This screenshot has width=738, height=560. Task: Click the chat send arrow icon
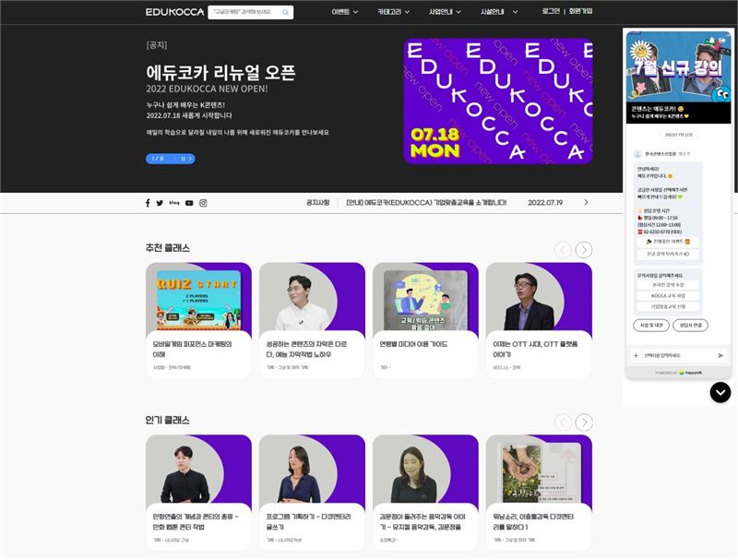coord(720,355)
